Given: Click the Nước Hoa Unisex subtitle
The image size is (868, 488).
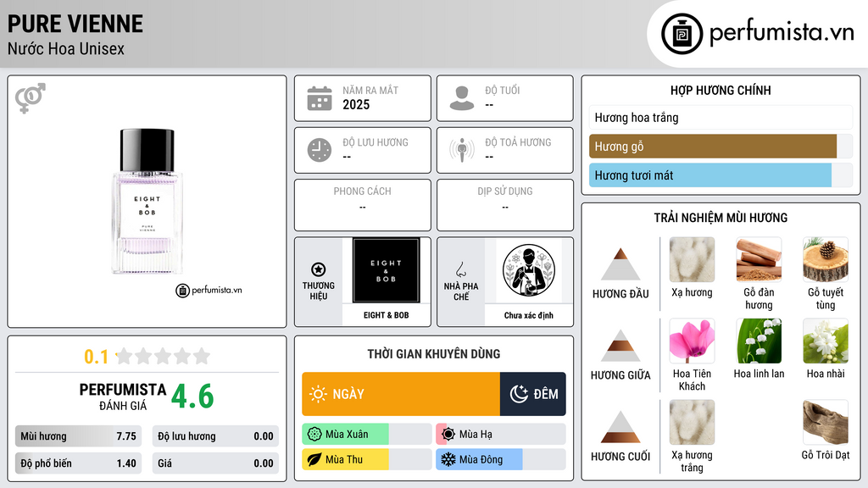Looking at the screenshot, I should coord(66,48).
